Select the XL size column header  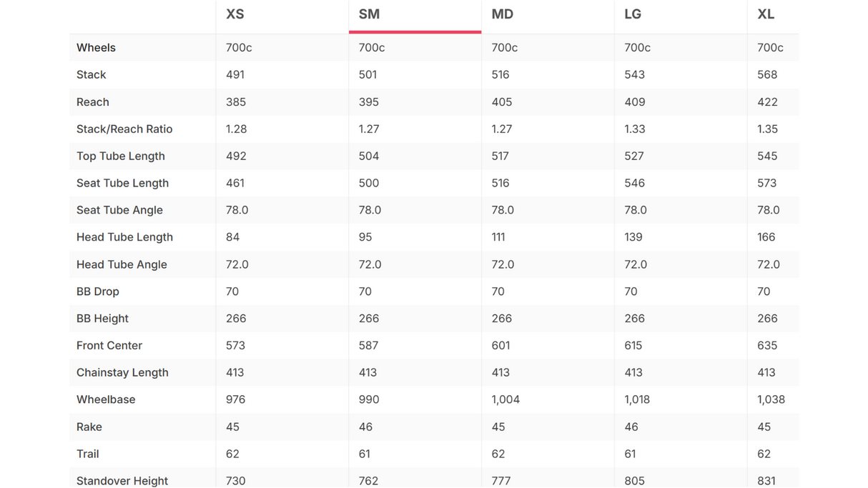(766, 14)
